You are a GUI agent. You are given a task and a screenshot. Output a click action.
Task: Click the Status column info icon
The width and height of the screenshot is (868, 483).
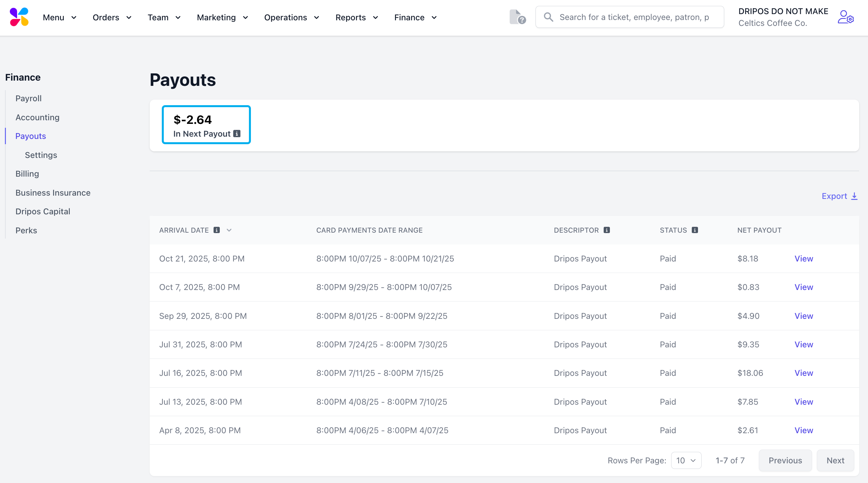695,230
